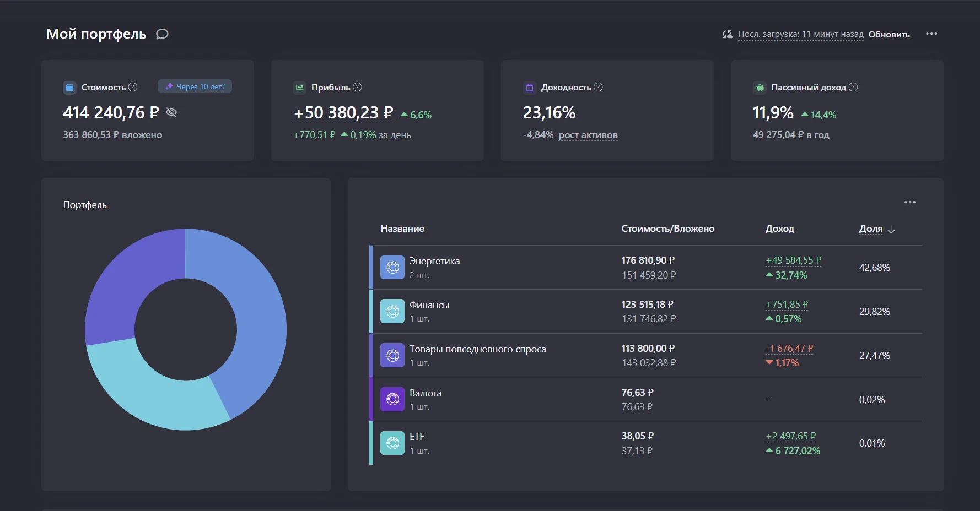The image size is (980, 511).
Task: Click the sync status icon before Посл. загрузка
Action: click(728, 34)
